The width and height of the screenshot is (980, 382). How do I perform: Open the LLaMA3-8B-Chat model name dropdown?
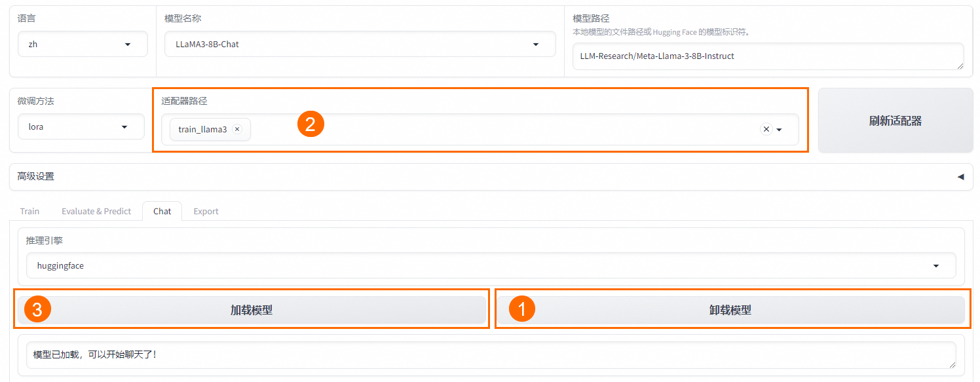360,45
